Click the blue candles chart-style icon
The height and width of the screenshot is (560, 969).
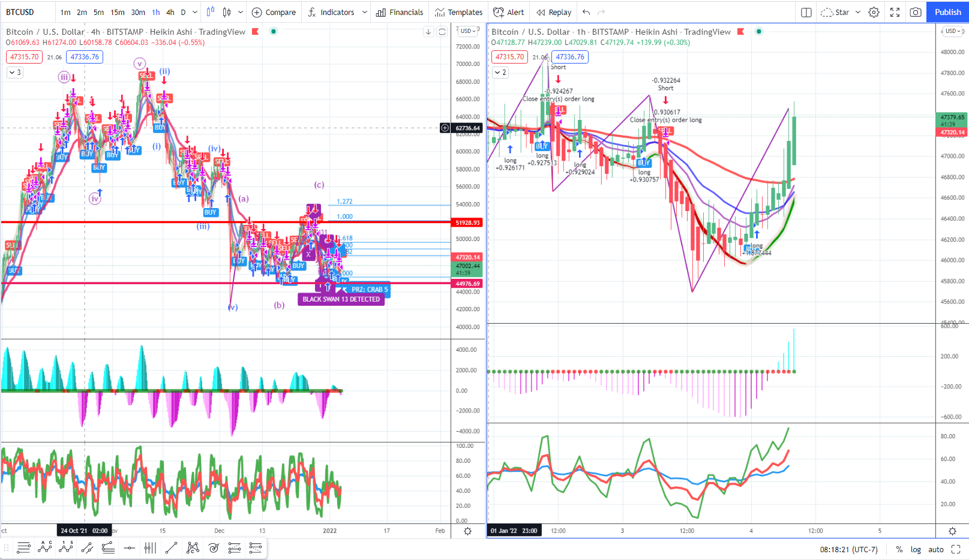pos(211,12)
